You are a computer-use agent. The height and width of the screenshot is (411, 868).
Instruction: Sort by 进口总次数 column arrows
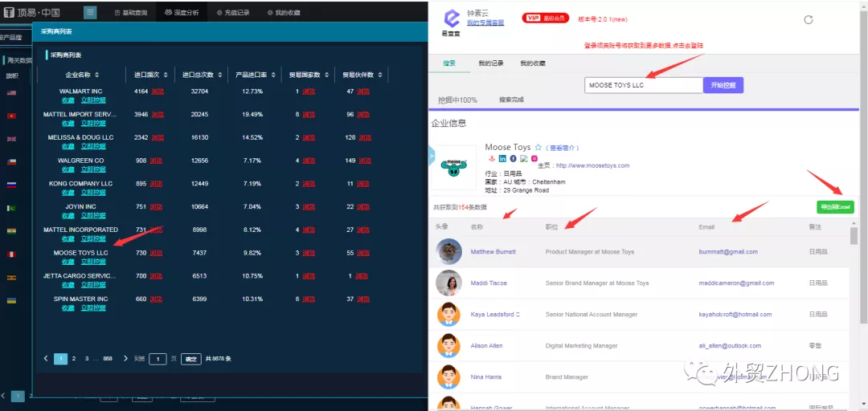tap(220, 75)
